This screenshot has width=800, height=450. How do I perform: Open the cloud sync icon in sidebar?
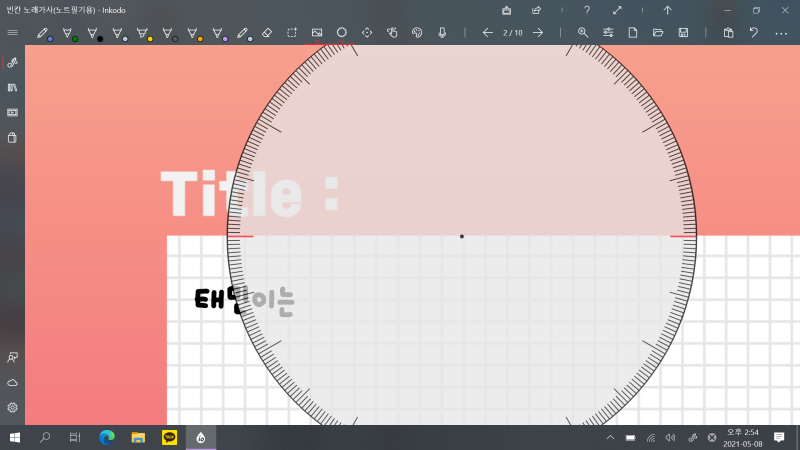[x=12, y=383]
